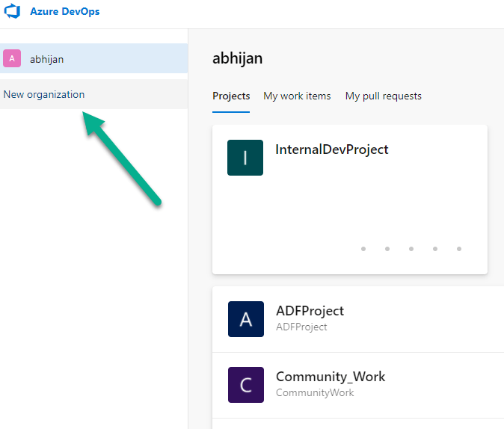This screenshot has height=429, width=504.
Task: Open the Azure DevOps home title link
Action: [64, 12]
